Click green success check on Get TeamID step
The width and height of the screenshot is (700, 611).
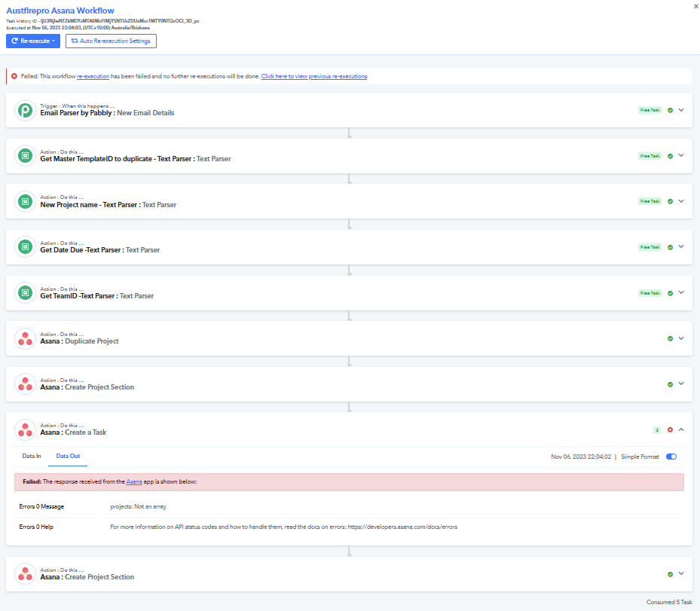click(670, 293)
